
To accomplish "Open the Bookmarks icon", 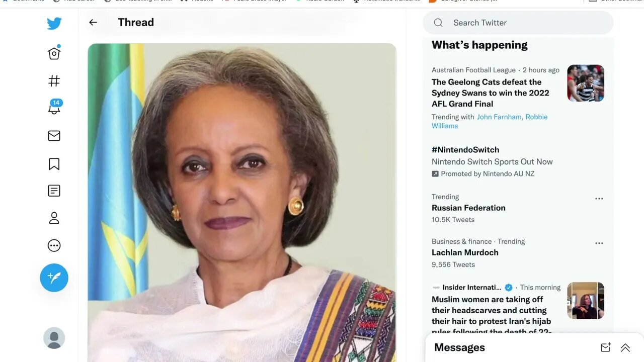I will [54, 164].
